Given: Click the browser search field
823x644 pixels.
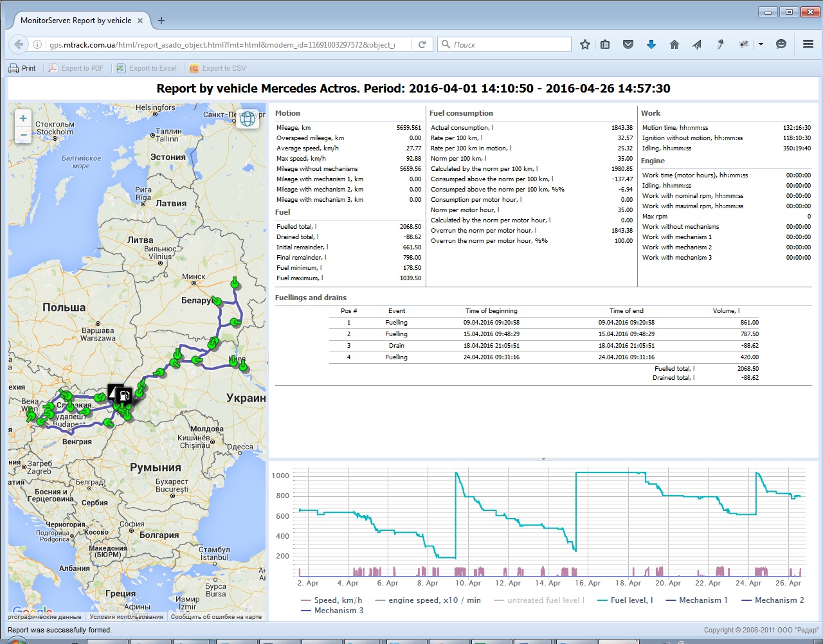Looking at the screenshot, I should click(505, 44).
